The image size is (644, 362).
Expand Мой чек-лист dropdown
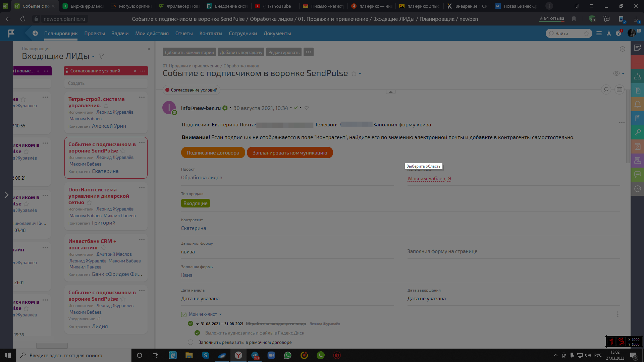click(220, 314)
